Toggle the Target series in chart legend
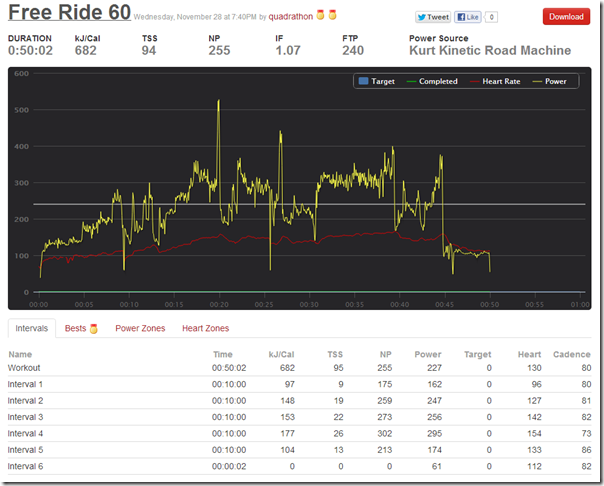The image size is (604, 486). [376, 81]
